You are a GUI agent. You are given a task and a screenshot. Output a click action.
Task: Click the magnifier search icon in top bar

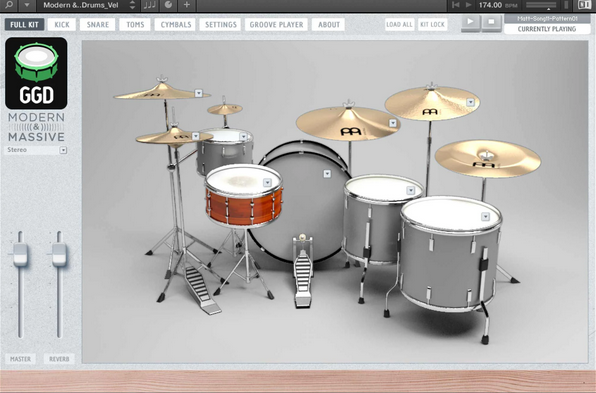point(9,5)
